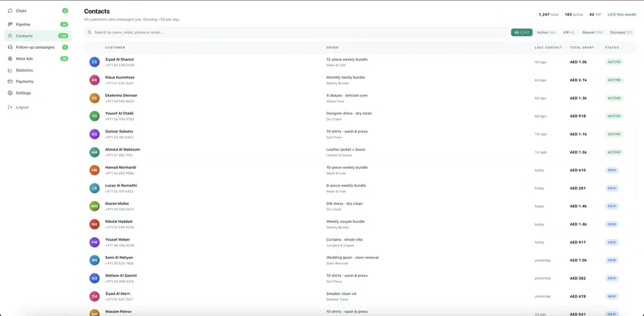Click the name Gunnar Sokolov
Screen dimensions: 644x316
tap(119, 132)
